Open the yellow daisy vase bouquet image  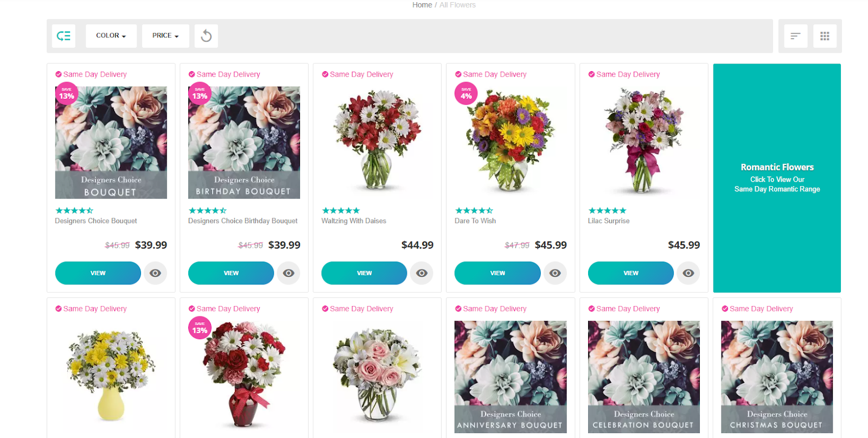pos(111,377)
